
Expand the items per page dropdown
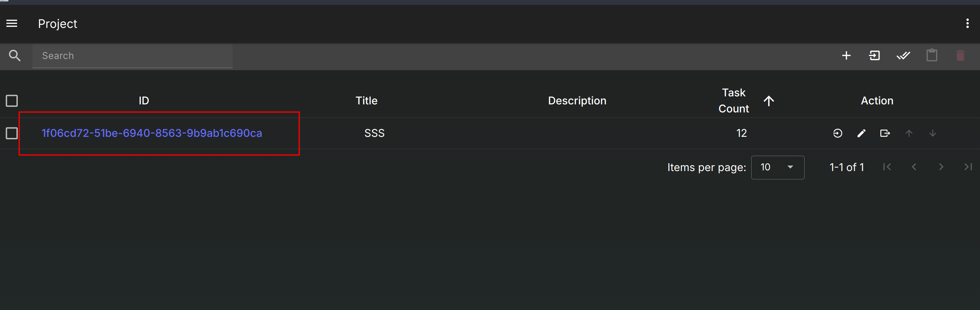pyautogui.click(x=778, y=167)
